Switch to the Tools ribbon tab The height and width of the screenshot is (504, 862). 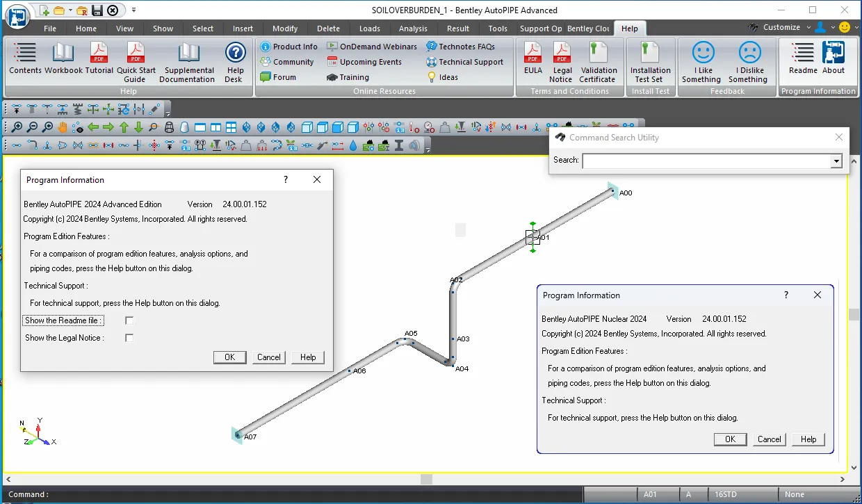point(498,29)
